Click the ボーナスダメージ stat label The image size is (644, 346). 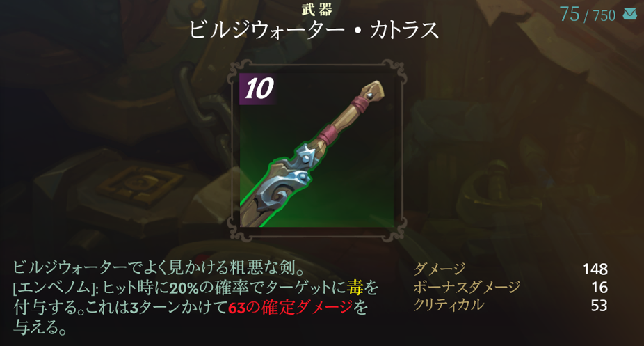[x=467, y=287]
